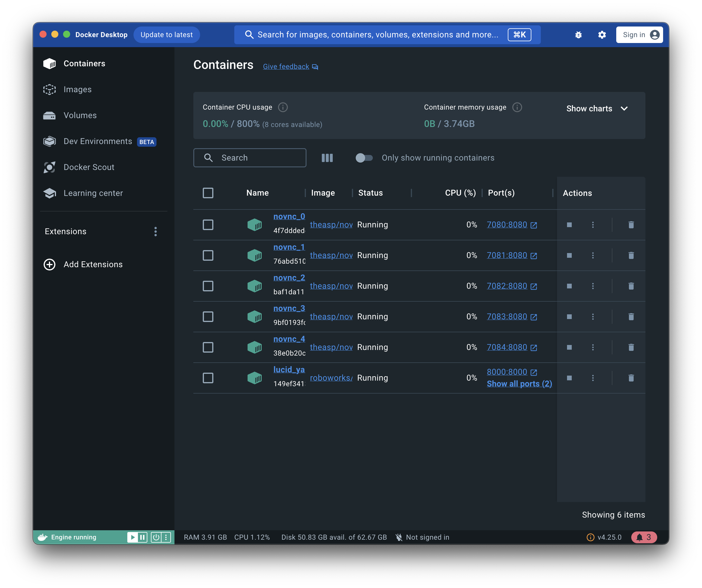Image resolution: width=702 pixels, height=588 pixels.
Task: Expand Show charts panel
Action: 597,109
